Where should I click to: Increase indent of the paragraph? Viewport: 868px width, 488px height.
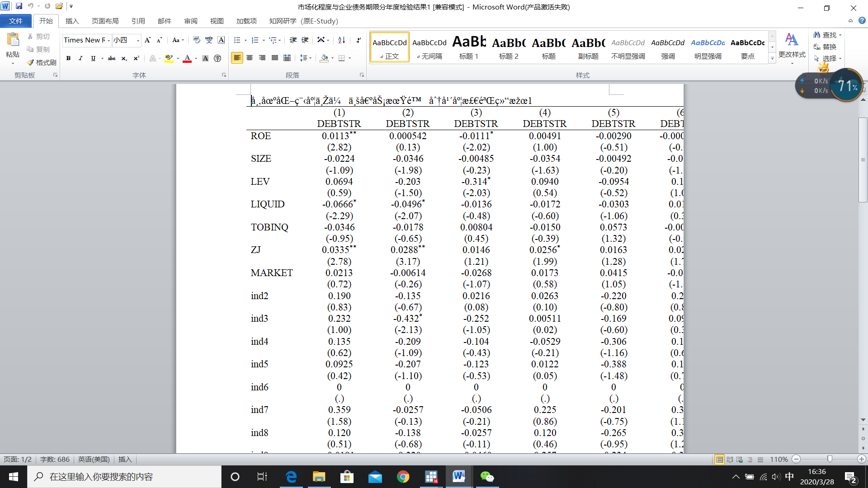point(305,40)
